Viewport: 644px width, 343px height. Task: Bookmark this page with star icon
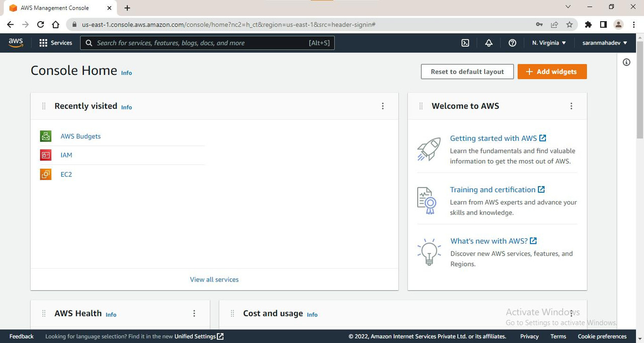570,24
